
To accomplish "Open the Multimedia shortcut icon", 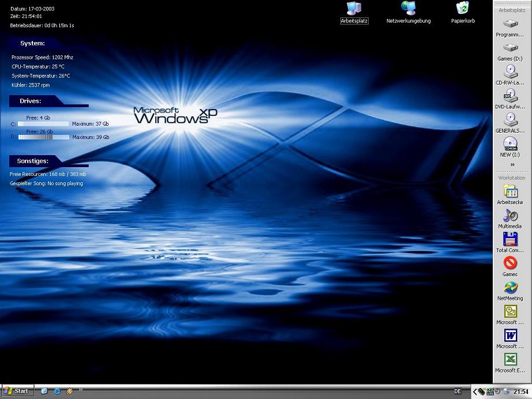I will click(510, 219).
